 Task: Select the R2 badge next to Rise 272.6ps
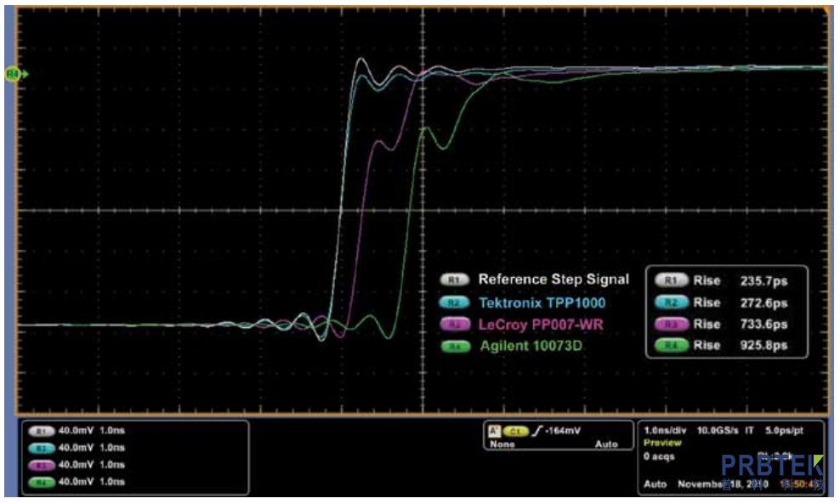(672, 302)
